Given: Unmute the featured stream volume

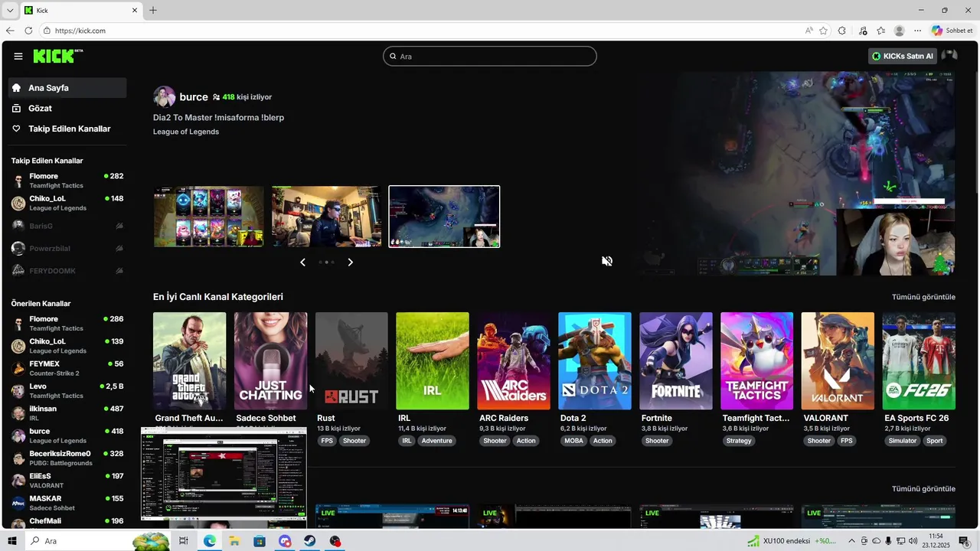Looking at the screenshot, I should pos(607,261).
